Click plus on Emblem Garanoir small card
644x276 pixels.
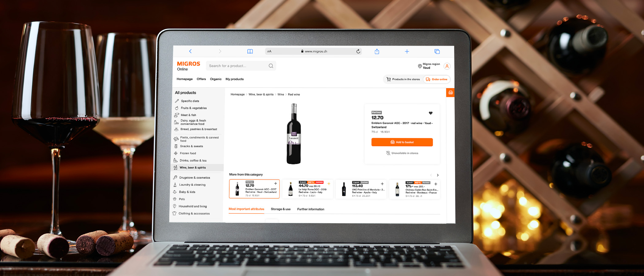pos(275,183)
